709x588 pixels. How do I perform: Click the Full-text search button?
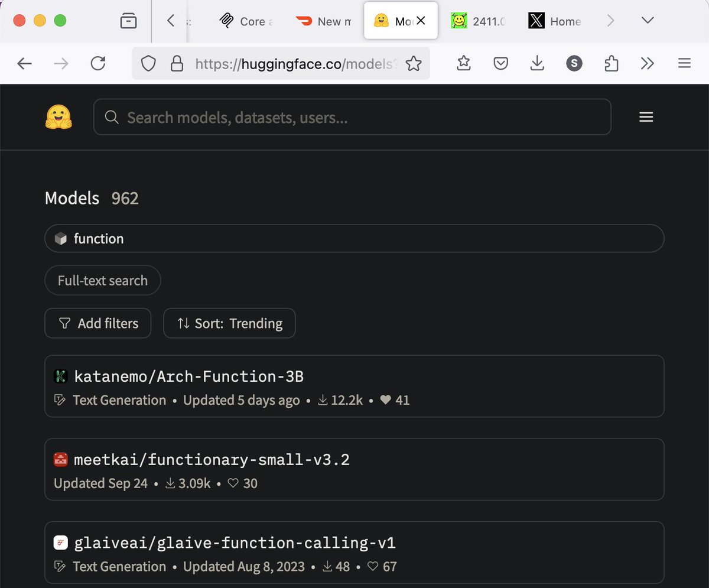pyautogui.click(x=103, y=280)
